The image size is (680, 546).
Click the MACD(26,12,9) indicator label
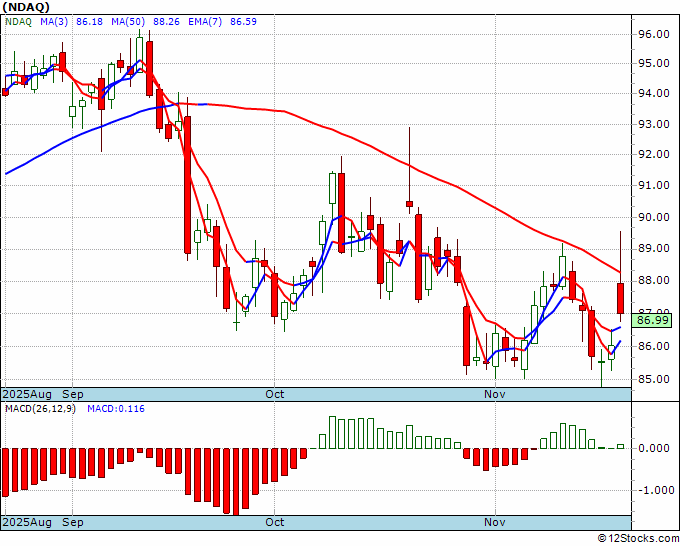40,409
